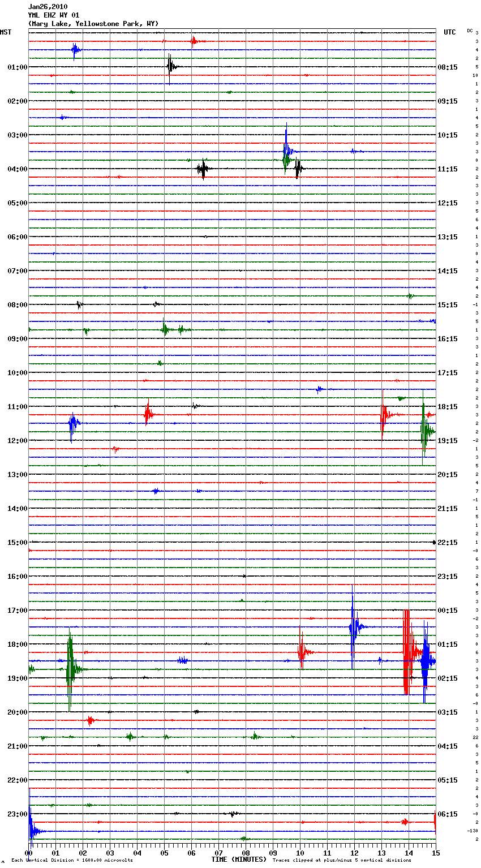This screenshot has width=481, height=868.
Task: Click minute 08 on the bottom time axis
Action: [246, 853]
